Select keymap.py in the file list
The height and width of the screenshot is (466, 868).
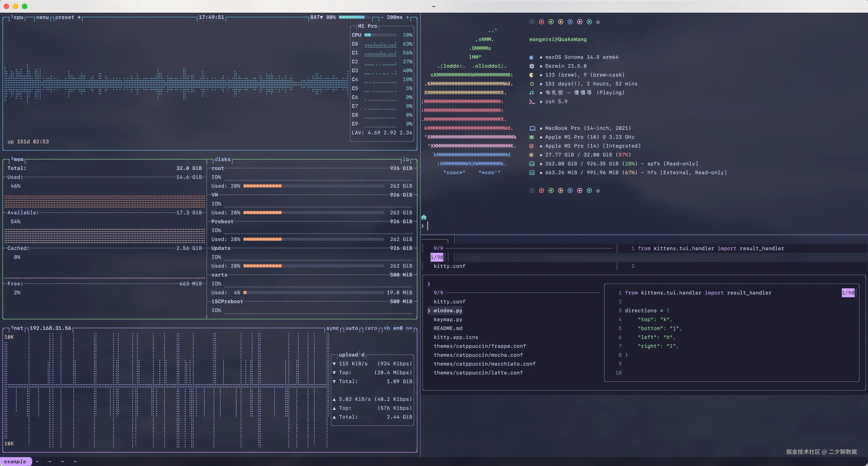(x=447, y=319)
